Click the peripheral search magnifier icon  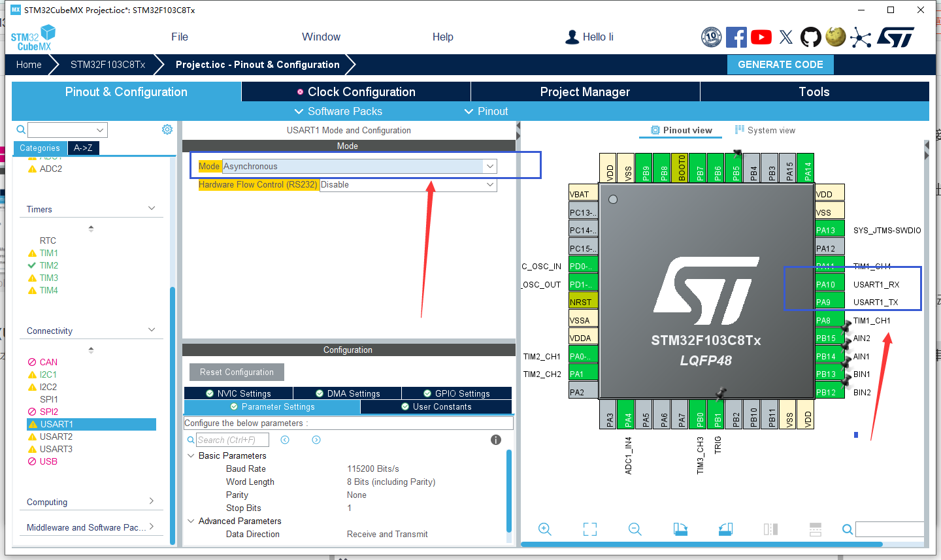(x=21, y=129)
